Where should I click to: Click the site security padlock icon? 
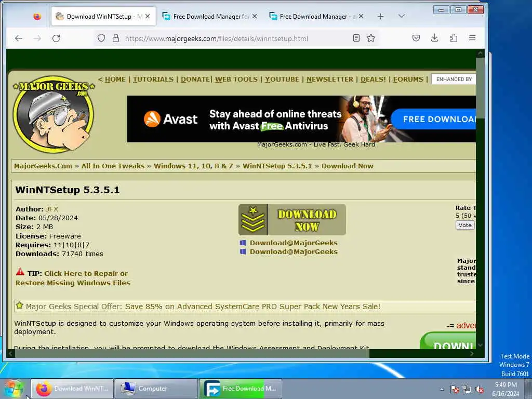click(x=116, y=38)
